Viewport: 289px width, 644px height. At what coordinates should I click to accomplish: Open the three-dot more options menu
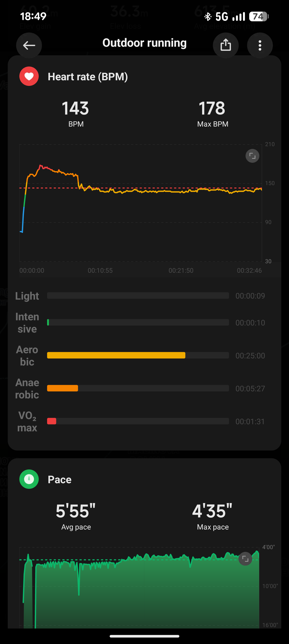point(260,45)
